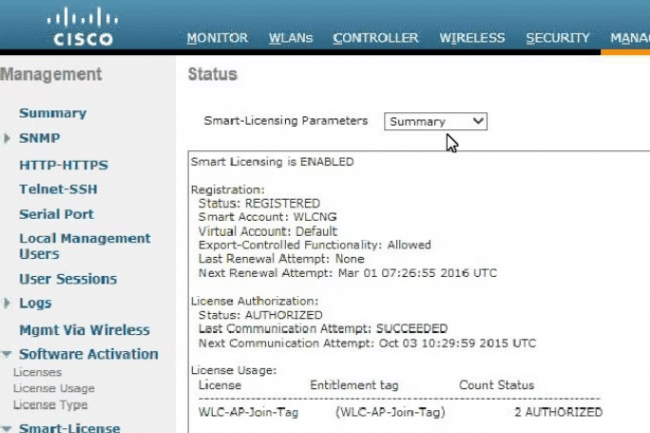Image resolution: width=650 pixels, height=433 pixels.
Task: Open License Usage sub-item
Action: pyautogui.click(x=54, y=388)
